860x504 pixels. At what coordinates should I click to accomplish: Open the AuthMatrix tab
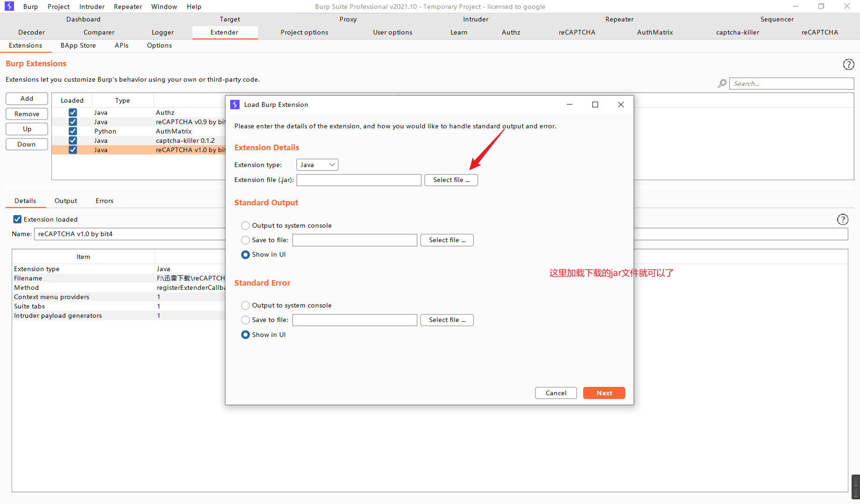coord(656,32)
